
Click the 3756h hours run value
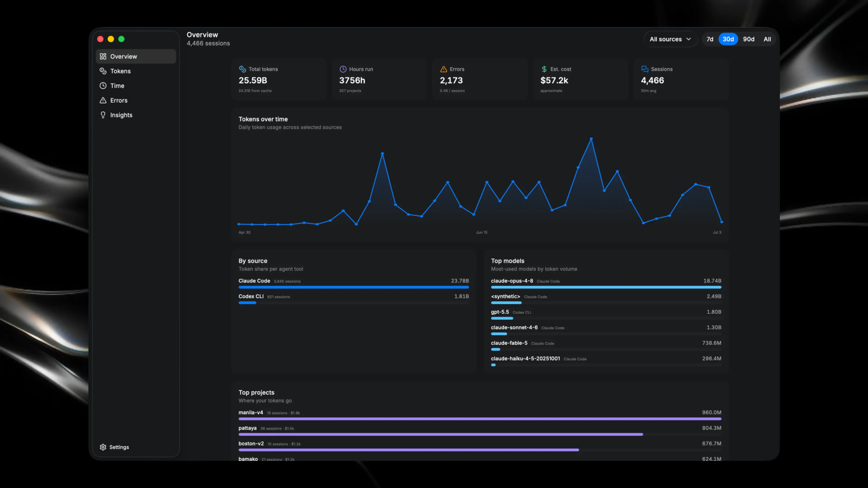[352, 81]
